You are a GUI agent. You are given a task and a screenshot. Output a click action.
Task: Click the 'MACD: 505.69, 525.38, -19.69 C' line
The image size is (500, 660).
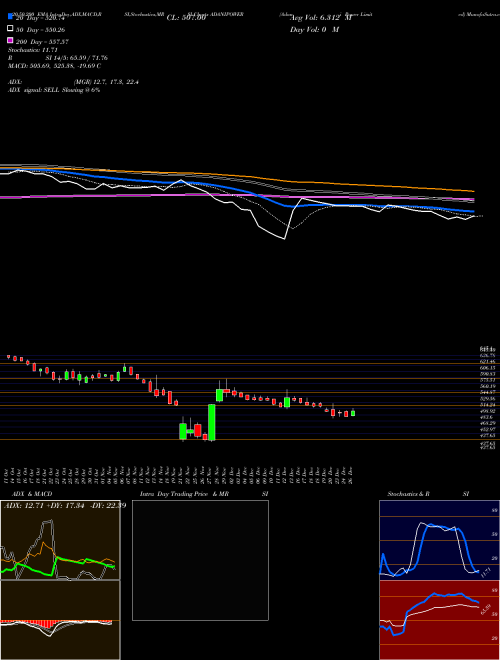click(x=54, y=66)
